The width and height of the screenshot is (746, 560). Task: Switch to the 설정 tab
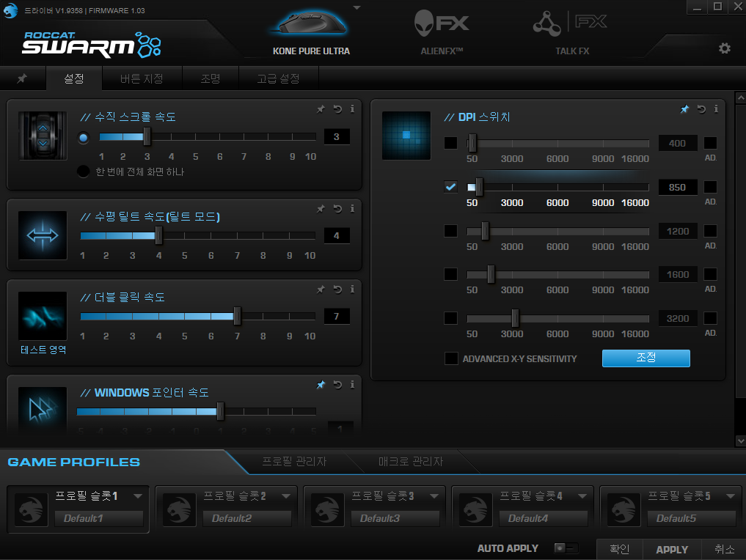pos(74,78)
